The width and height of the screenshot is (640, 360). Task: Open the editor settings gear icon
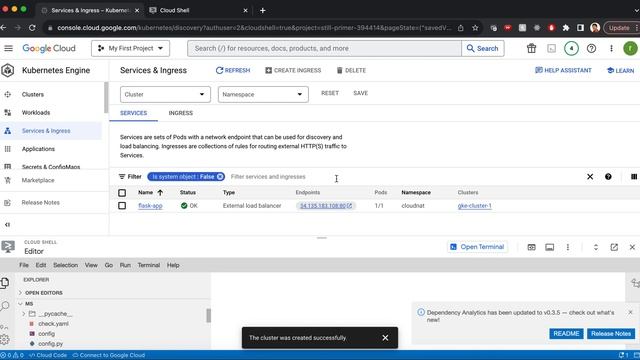pos(4,339)
